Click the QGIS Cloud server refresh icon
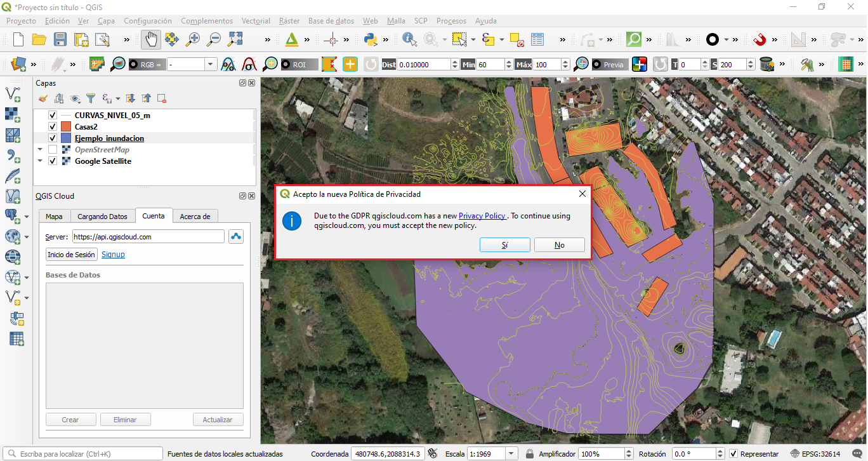 (236, 237)
